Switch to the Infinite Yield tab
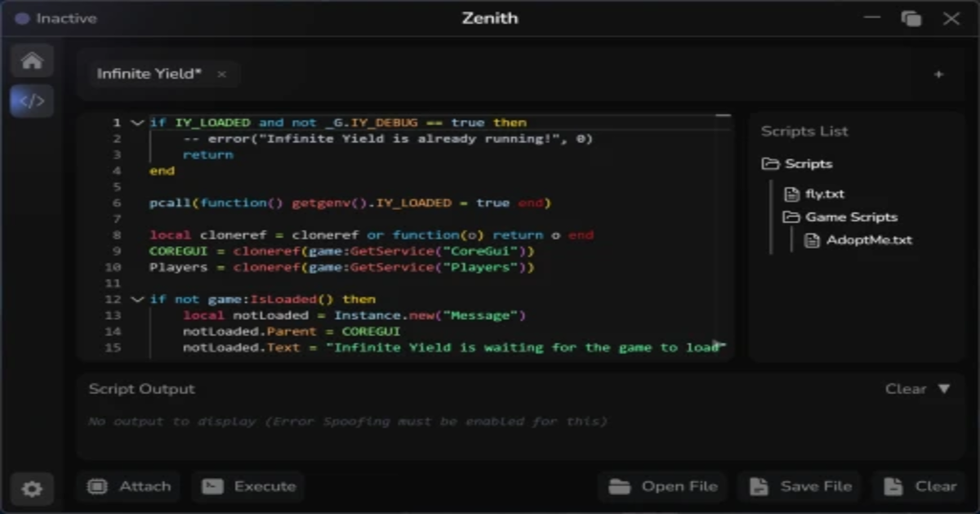980x514 pixels. pyautogui.click(x=149, y=73)
